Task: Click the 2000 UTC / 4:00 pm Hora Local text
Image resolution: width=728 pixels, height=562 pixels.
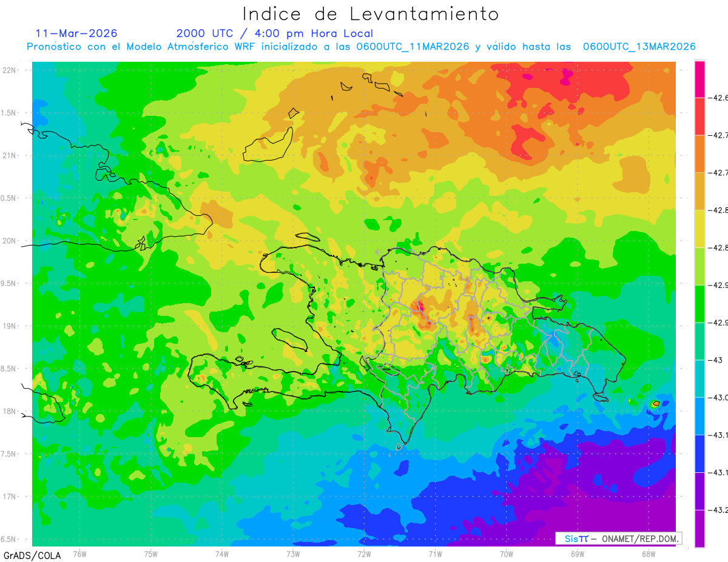Action: coord(275,33)
